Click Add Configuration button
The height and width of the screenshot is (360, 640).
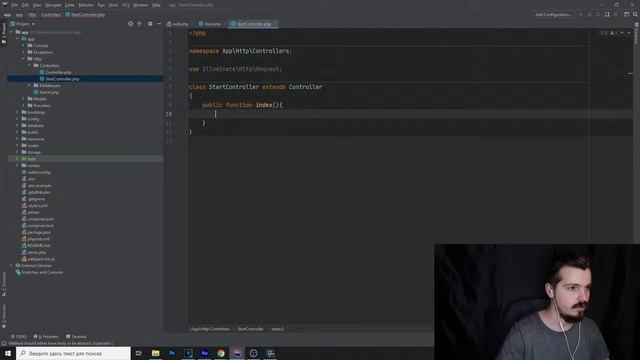click(x=553, y=14)
